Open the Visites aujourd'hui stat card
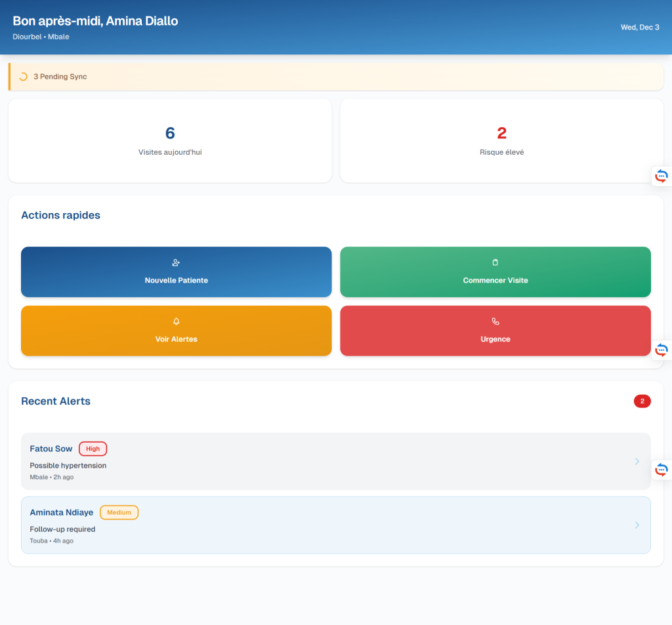This screenshot has height=625, width=672. (170, 141)
